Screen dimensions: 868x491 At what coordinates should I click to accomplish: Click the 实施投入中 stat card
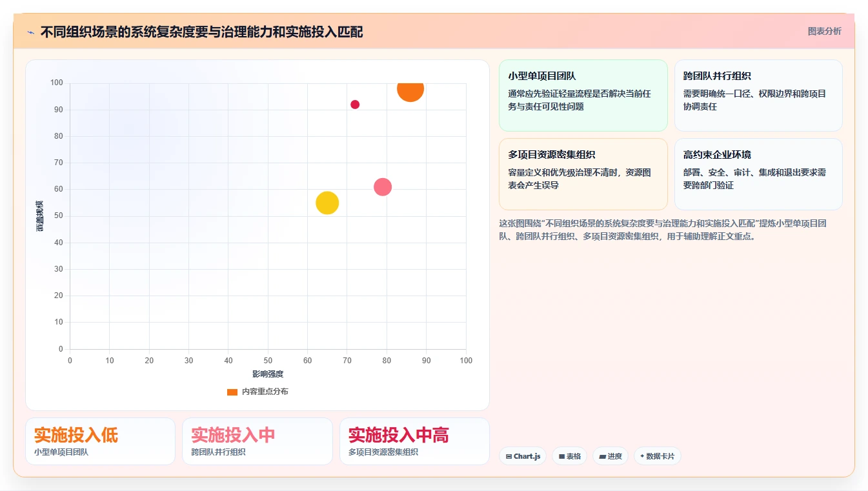pyautogui.click(x=257, y=441)
